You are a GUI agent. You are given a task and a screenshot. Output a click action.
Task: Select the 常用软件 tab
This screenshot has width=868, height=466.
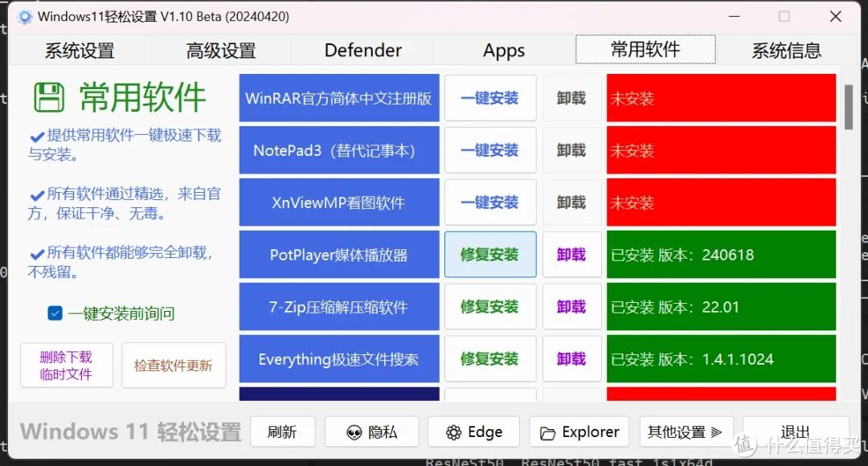coord(645,49)
